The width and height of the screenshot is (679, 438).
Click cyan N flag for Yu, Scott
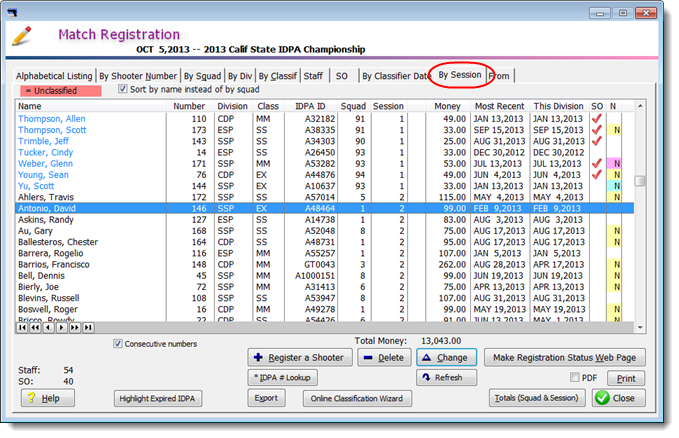[x=614, y=186]
